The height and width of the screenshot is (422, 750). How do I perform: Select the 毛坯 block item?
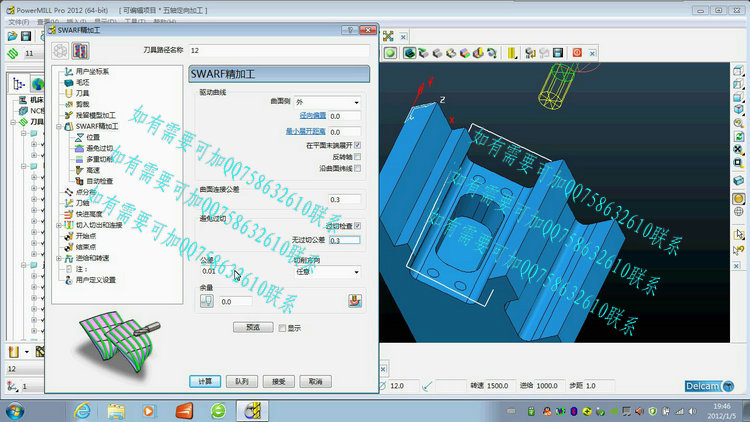click(82, 82)
